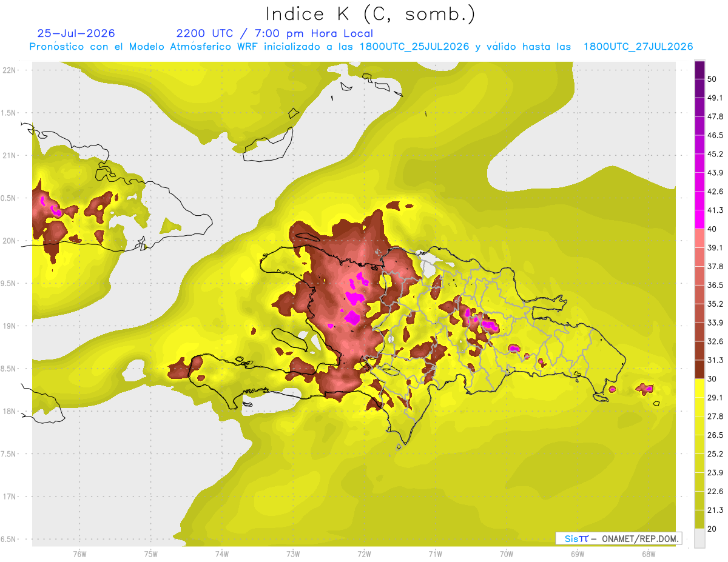This screenshot has height=562, width=728.
Task: Click the colorbar label "33.9"
Action: [x=715, y=323]
